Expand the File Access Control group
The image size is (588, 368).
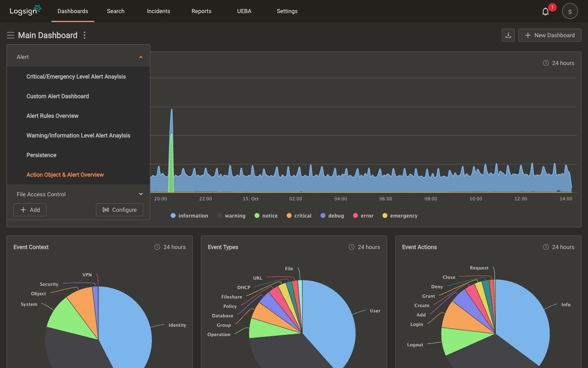pyautogui.click(x=78, y=194)
